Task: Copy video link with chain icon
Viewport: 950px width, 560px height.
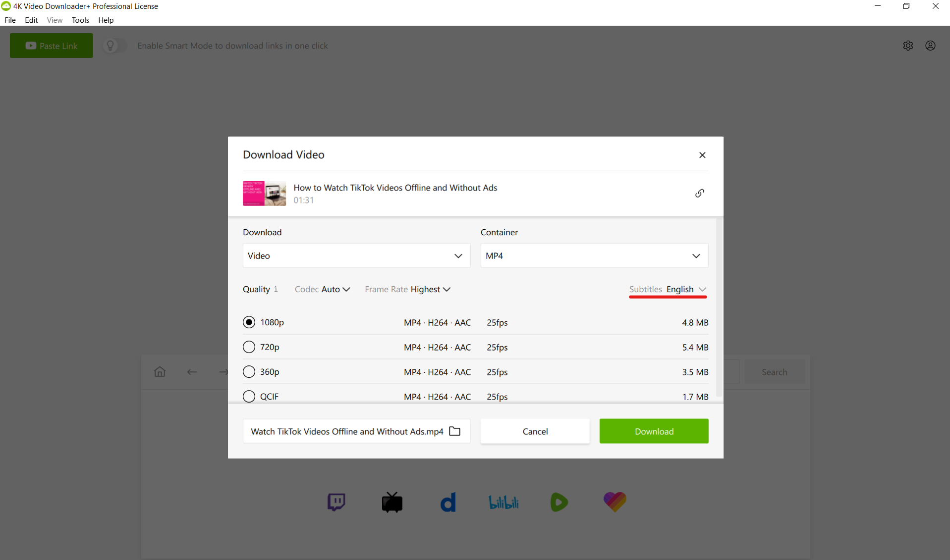Action: [699, 193]
